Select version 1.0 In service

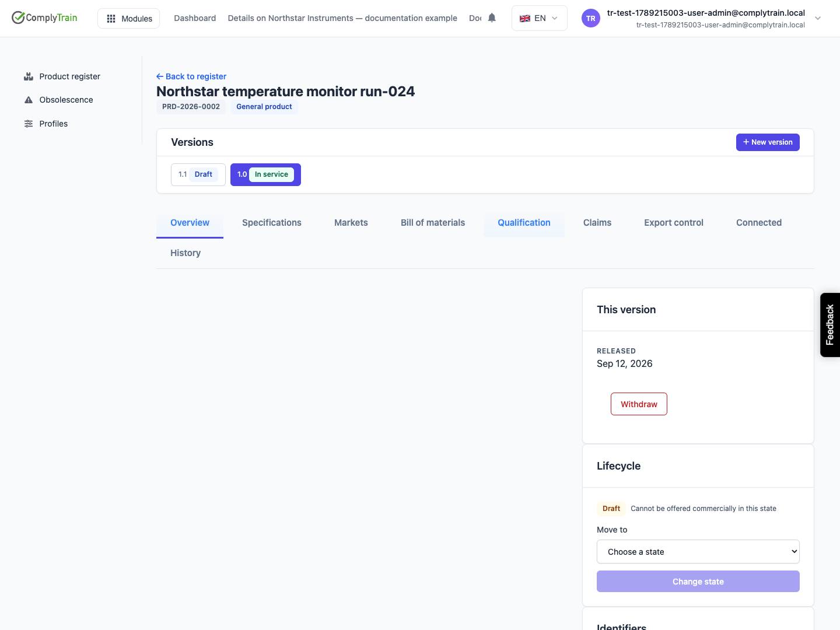(265, 174)
